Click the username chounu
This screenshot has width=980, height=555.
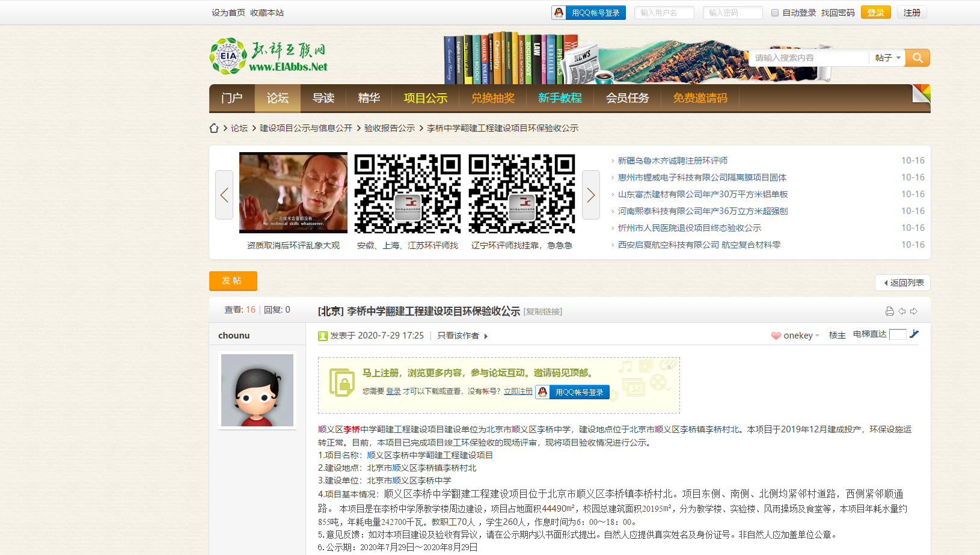(x=234, y=336)
